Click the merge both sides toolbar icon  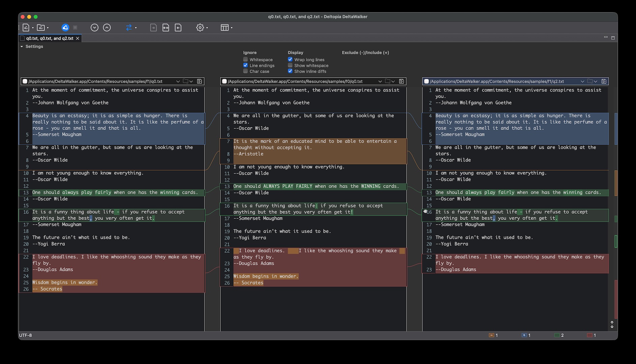click(x=166, y=28)
